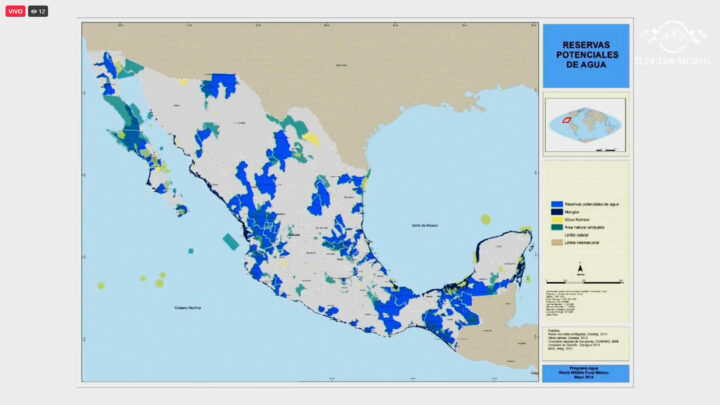Click the viewer count eye icon
This screenshot has height=405, width=720.
35,11
